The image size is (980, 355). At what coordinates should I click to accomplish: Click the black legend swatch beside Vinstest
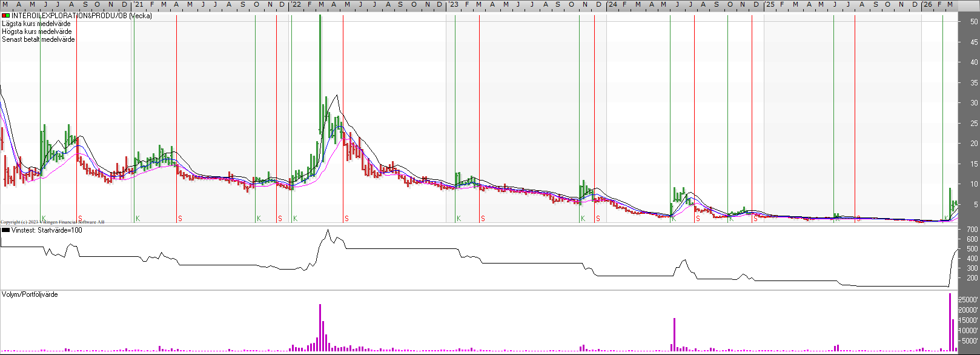[5, 230]
